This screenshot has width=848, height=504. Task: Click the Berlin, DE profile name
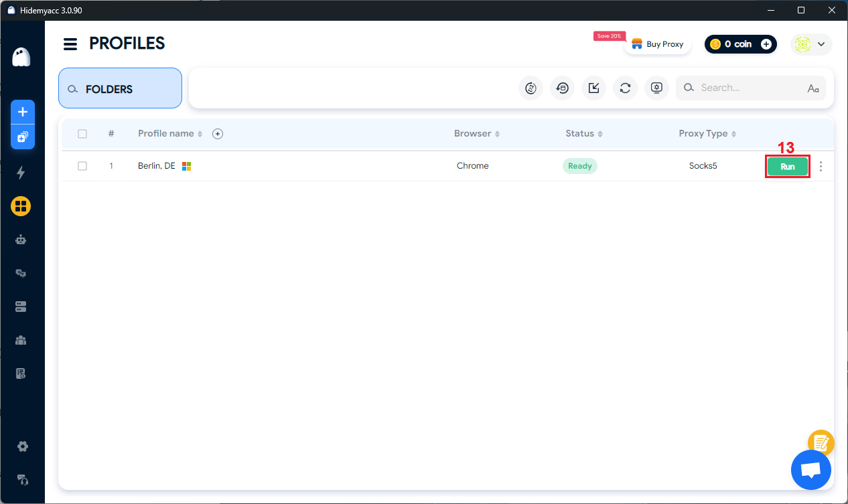click(156, 166)
